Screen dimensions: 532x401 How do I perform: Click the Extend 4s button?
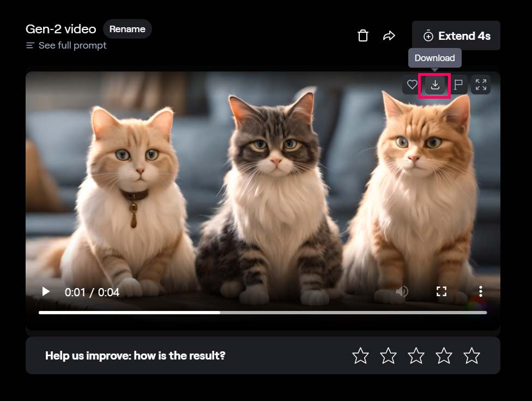click(x=456, y=35)
